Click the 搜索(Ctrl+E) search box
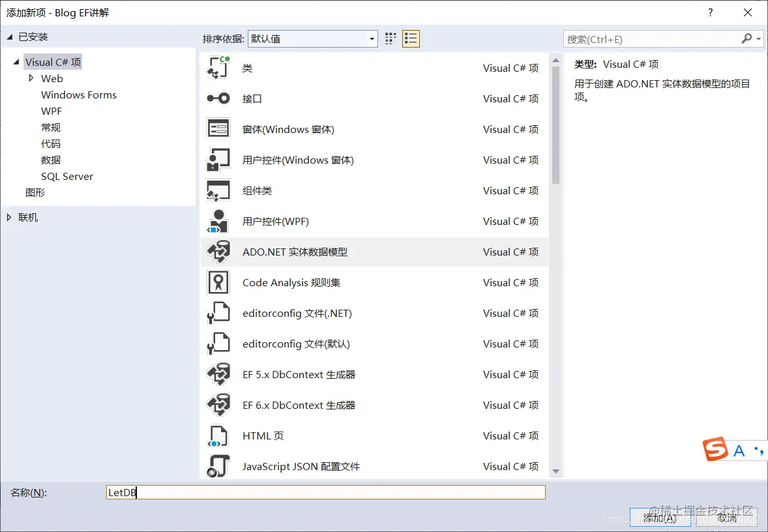 [651, 39]
